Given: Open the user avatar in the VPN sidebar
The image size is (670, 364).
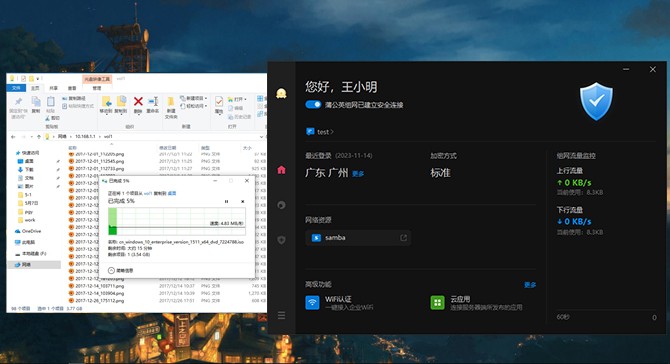Looking at the screenshot, I should click(281, 93).
